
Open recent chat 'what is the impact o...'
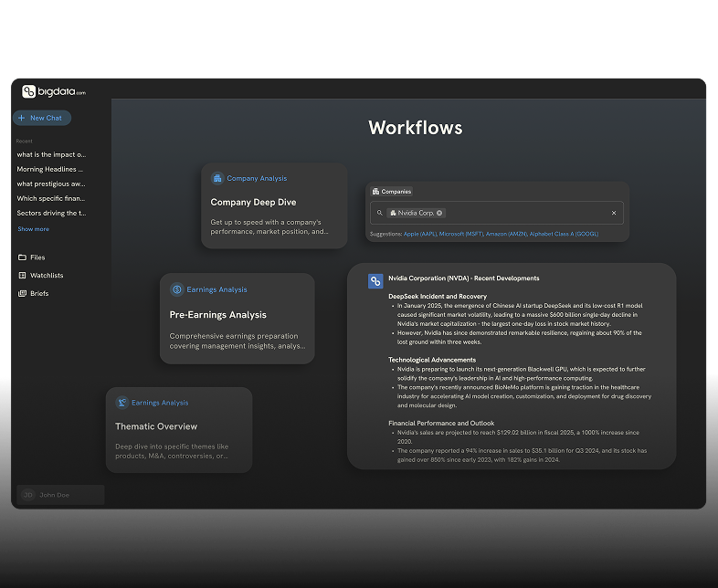pos(51,154)
